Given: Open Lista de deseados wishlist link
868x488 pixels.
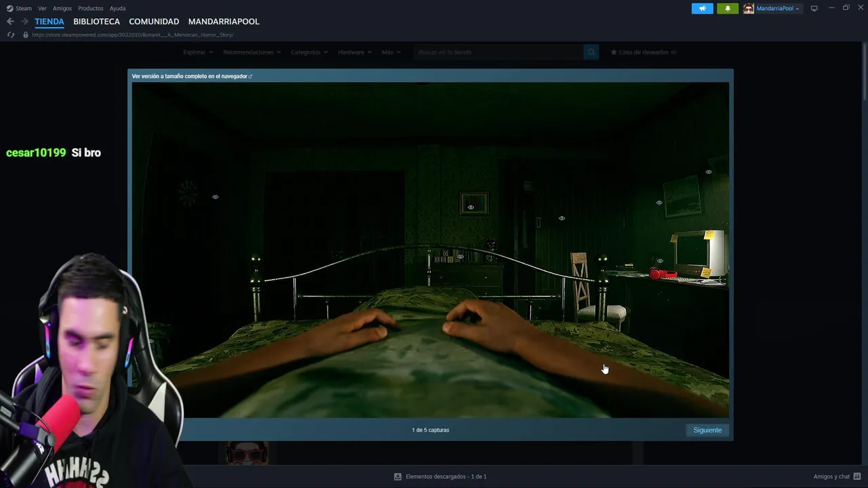Looking at the screenshot, I should click(644, 52).
